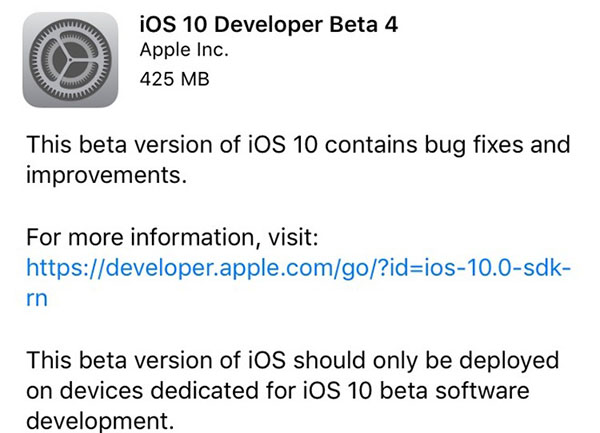This screenshot has width=600, height=433.
Task: Click the "425 MB" download size text
Action: [174, 78]
